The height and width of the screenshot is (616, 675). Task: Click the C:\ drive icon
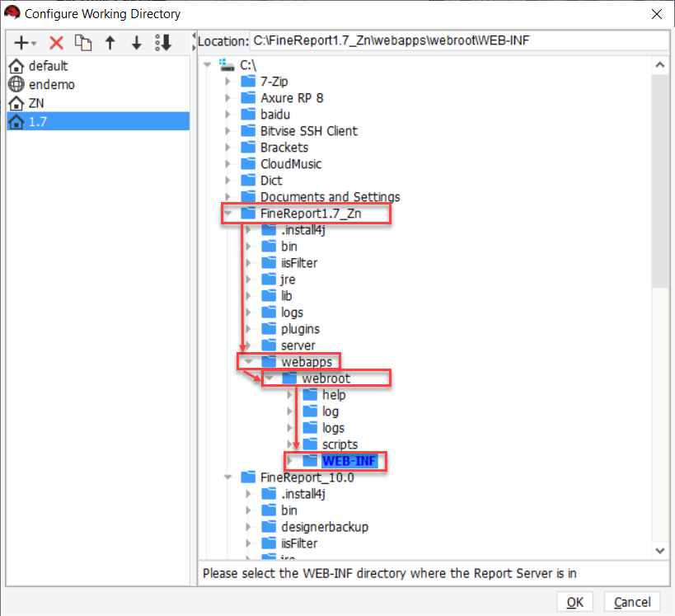[227, 65]
